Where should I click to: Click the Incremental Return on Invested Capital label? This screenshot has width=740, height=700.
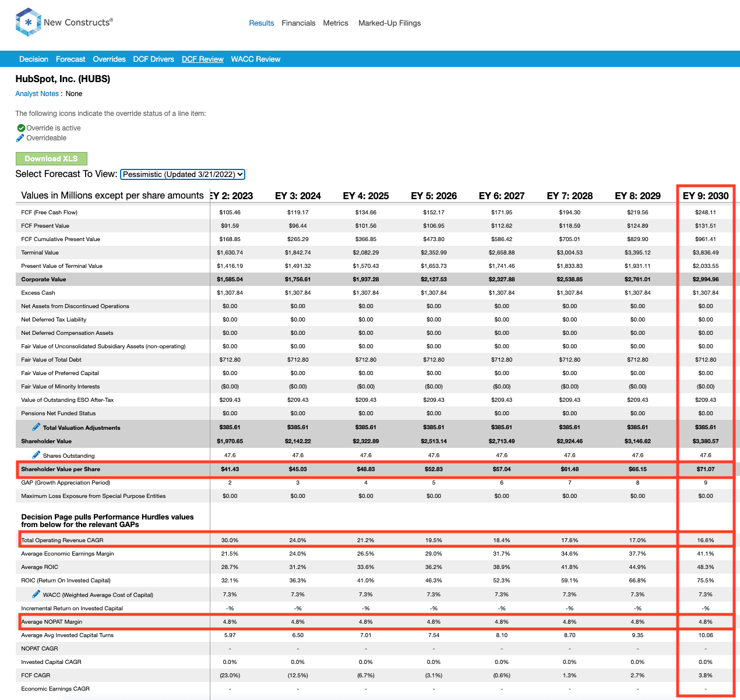pyautogui.click(x=72, y=609)
